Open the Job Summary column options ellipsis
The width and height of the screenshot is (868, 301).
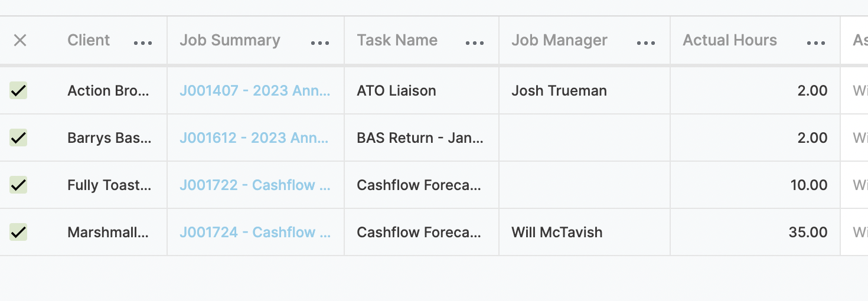[x=320, y=43]
